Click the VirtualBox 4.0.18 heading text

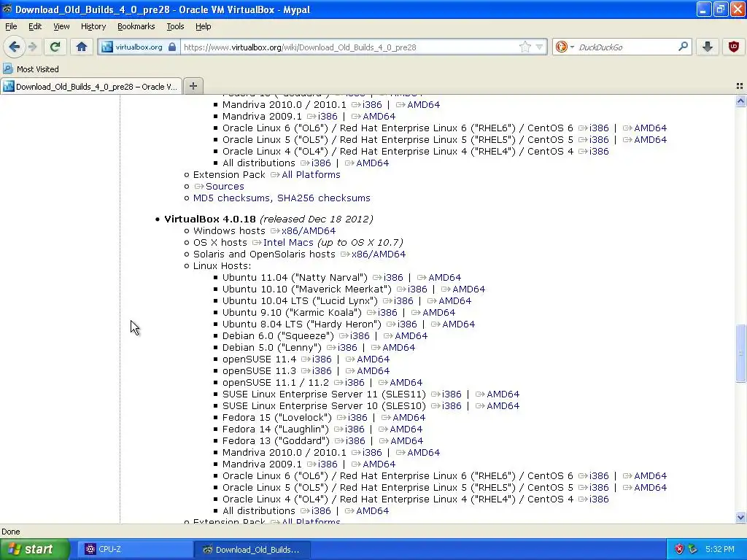(210, 219)
